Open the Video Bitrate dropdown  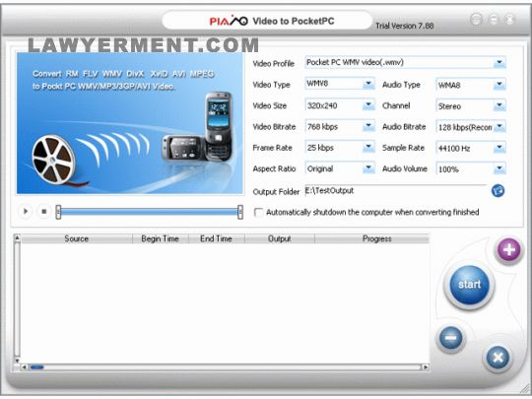368,126
